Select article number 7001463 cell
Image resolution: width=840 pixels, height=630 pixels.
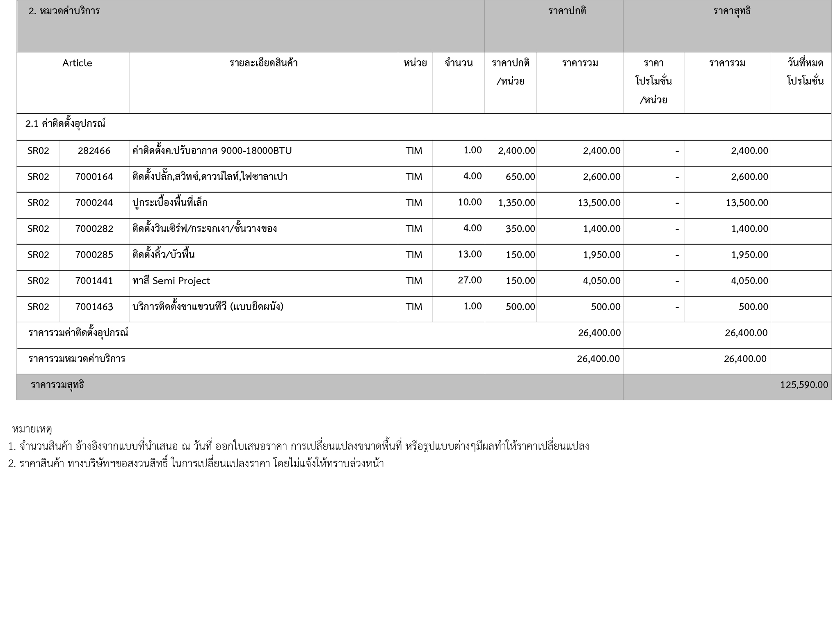coord(94,307)
